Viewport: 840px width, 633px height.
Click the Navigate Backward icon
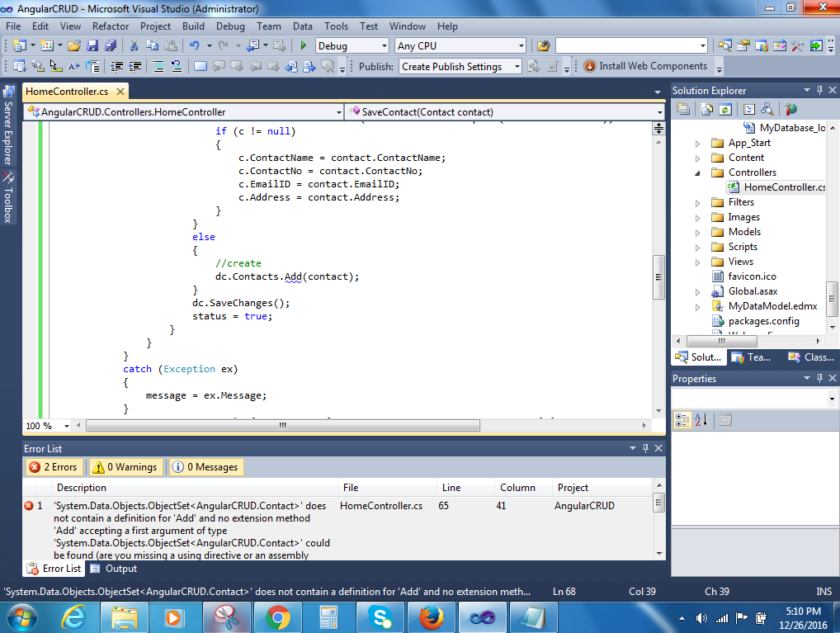252,45
